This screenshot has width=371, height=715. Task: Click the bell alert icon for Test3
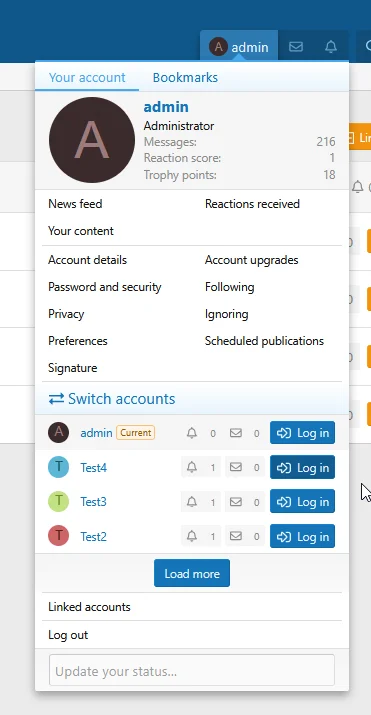pyautogui.click(x=192, y=502)
